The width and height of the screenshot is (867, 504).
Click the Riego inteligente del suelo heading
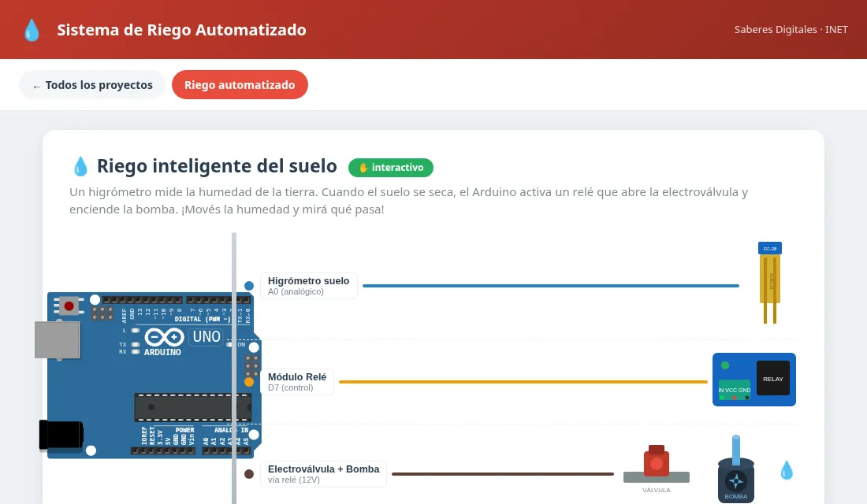[x=217, y=166]
